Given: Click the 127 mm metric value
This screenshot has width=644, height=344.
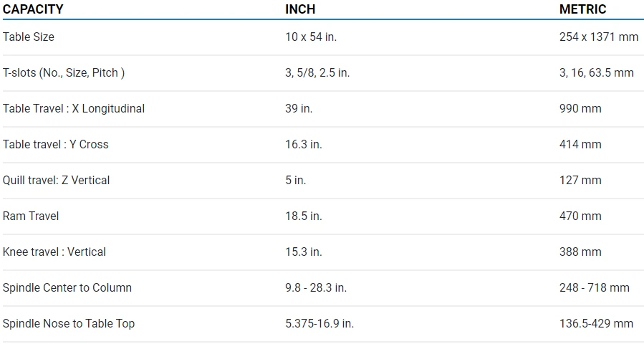Looking at the screenshot, I should 580,180.
